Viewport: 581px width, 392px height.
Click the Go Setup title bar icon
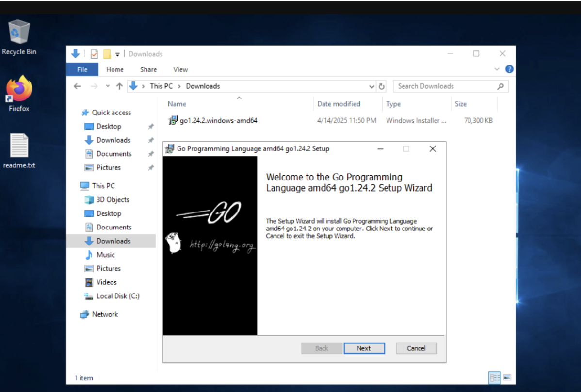pyautogui.click(x=169, y=149)
